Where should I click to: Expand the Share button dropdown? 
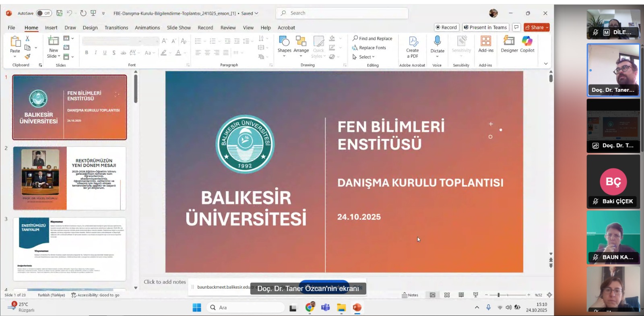tap(547, 27)
